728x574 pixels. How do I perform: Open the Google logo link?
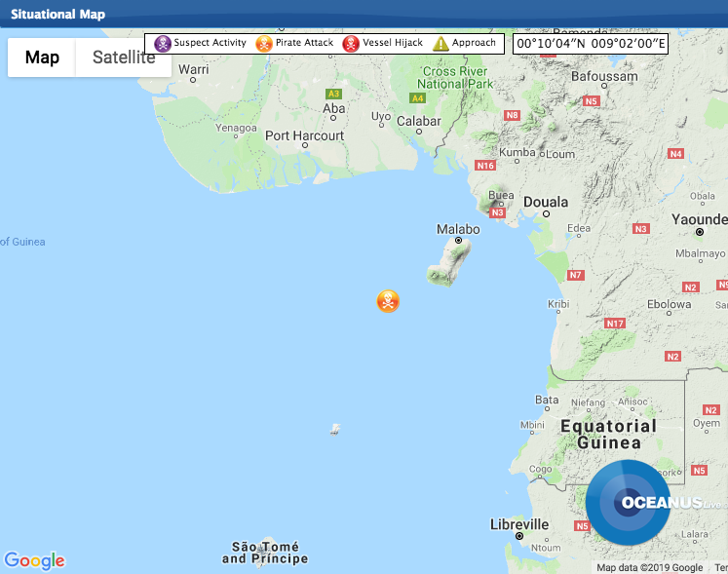[35, 560]
